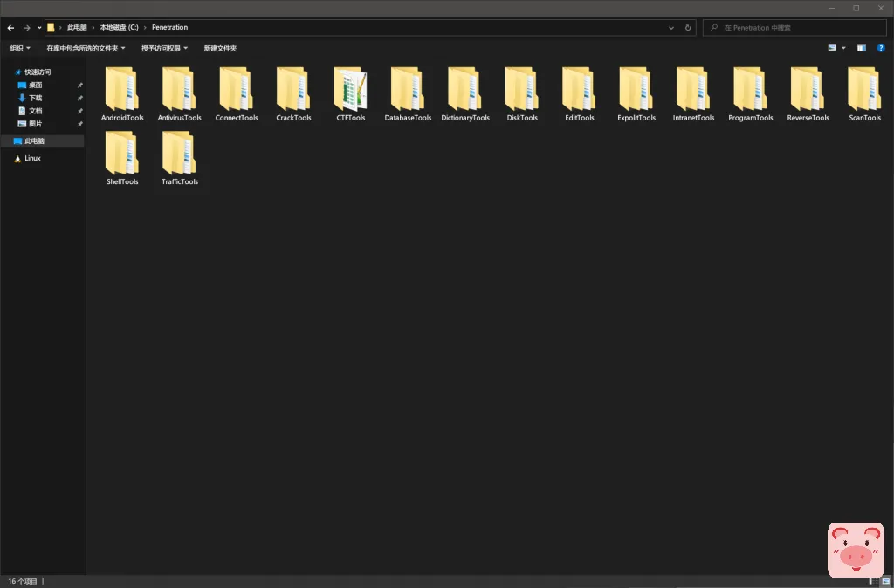Open the 组织 menu

(x=20, y=49)
